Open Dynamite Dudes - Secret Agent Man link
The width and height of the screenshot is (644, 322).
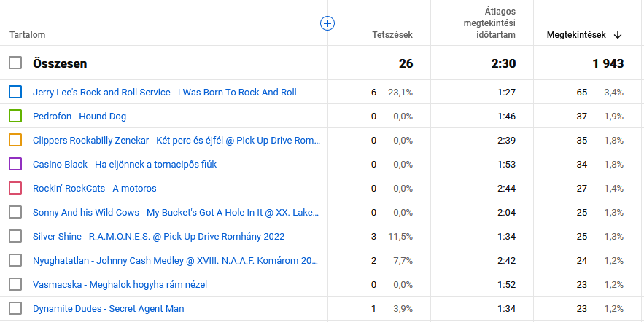pos(109,308)
